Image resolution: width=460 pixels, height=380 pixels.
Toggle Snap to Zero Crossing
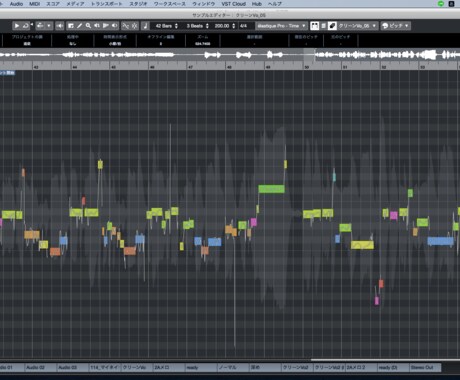(x=125, y=26)
